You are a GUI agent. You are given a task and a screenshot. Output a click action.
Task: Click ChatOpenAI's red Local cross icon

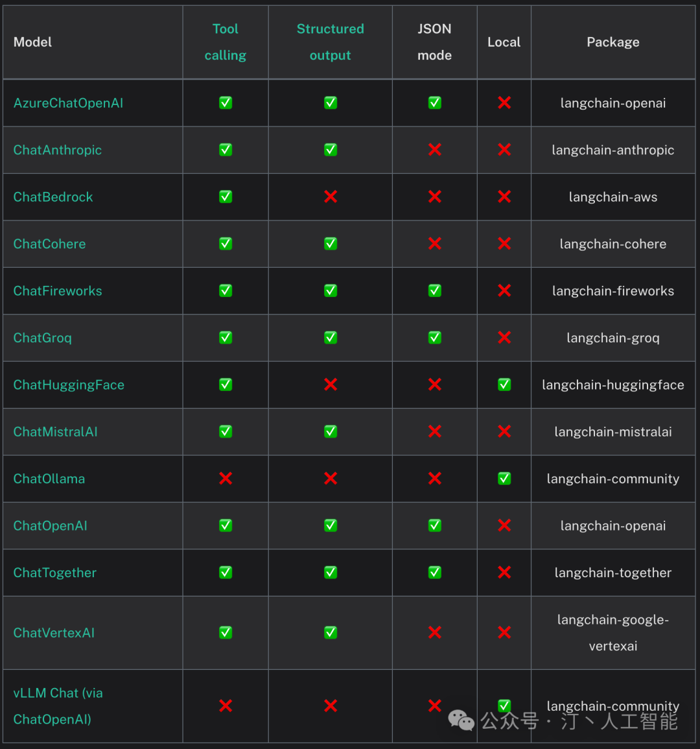click(504, 526)
